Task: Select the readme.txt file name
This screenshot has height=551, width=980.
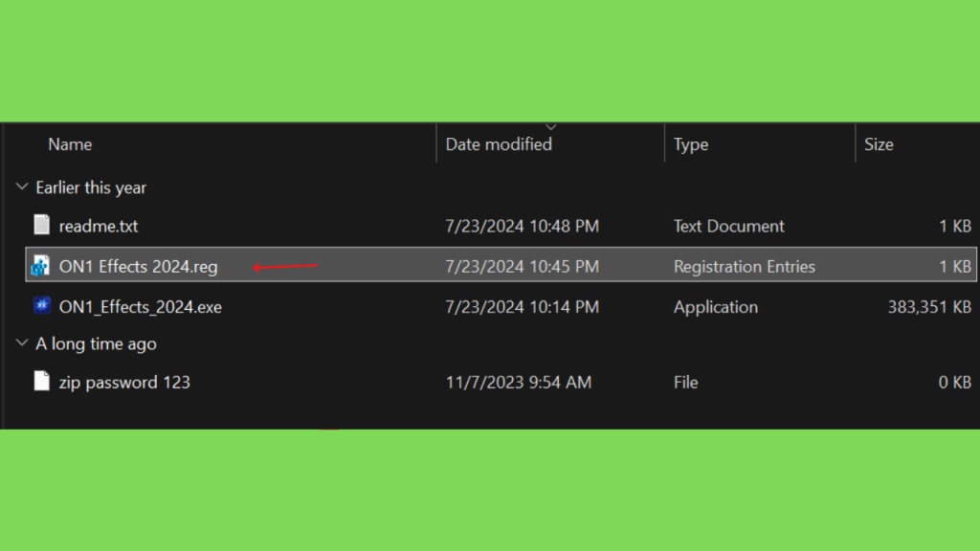Action: click(x=99, y=226)
